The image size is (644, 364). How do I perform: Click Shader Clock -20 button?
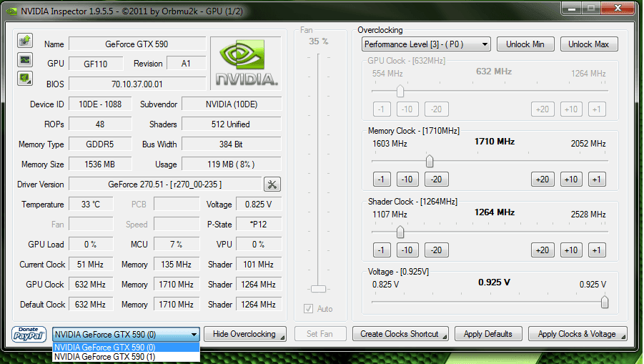(436, 250)
